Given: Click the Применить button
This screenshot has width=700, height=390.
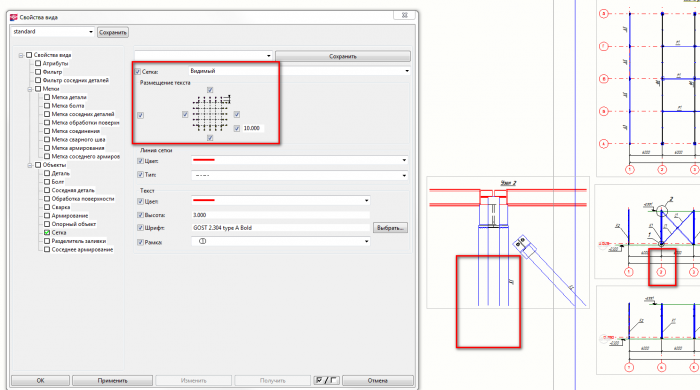Looking at the screenshot, I should point(112,381).
